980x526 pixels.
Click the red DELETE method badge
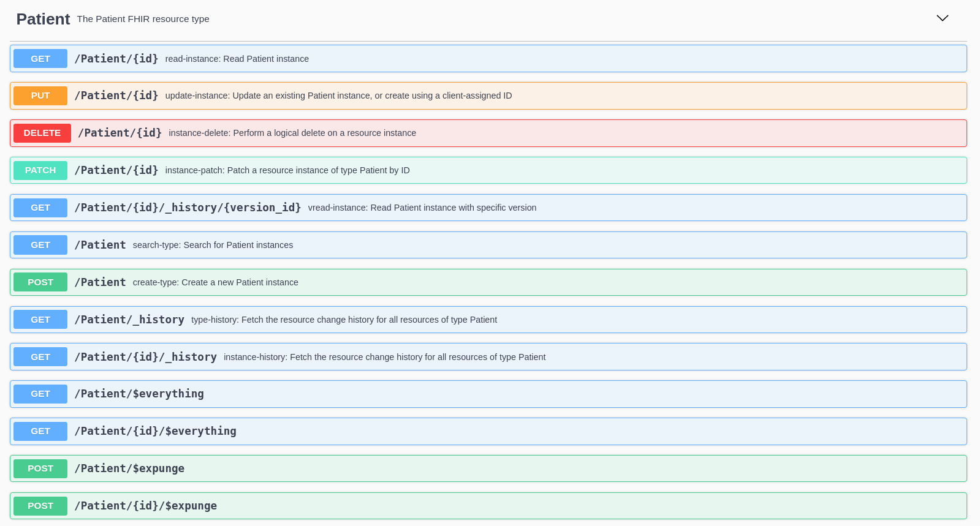point(42,133)
